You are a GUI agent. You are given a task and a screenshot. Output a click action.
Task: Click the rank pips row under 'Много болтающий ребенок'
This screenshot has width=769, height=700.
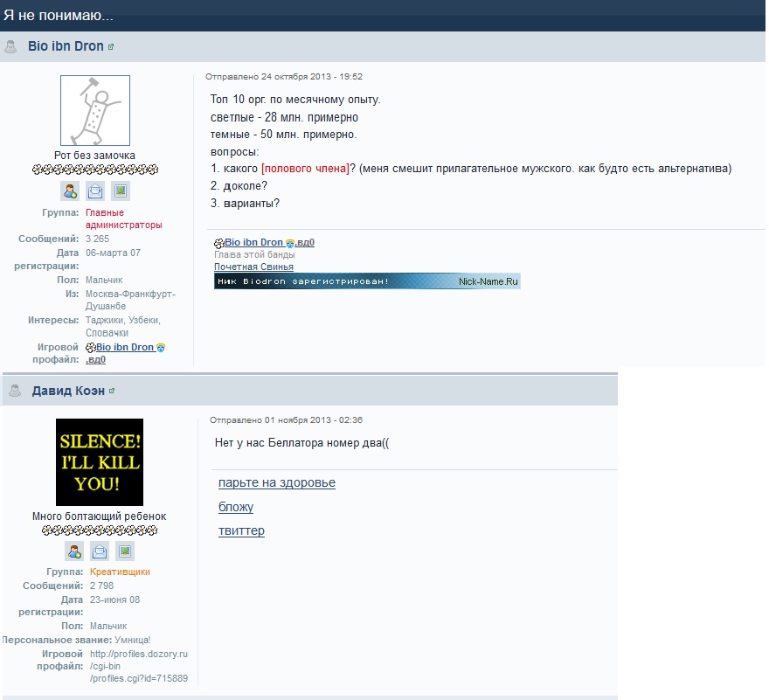pos(100,530)
